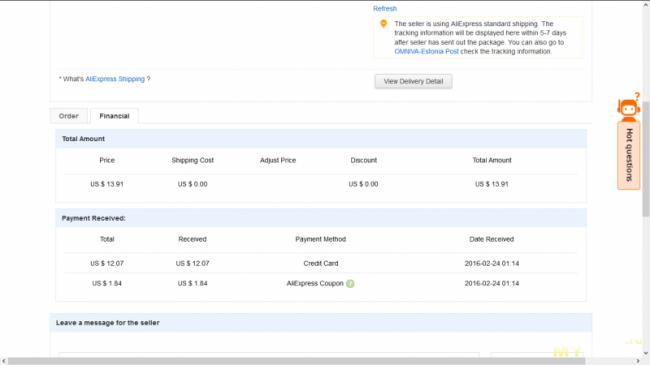The image size is (650, 365).
Task: Click the horizontal scrollbar left arrow
Action: (4, 361)
